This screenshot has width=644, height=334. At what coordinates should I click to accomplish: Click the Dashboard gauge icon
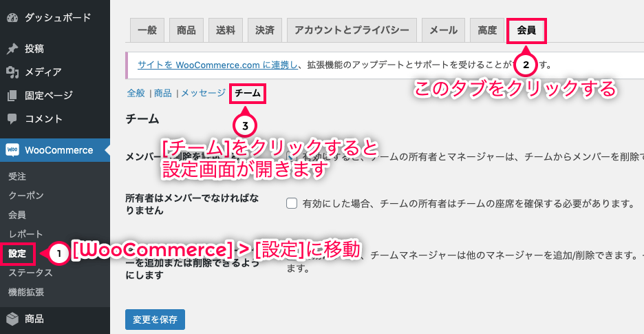[x=13, y=18]
